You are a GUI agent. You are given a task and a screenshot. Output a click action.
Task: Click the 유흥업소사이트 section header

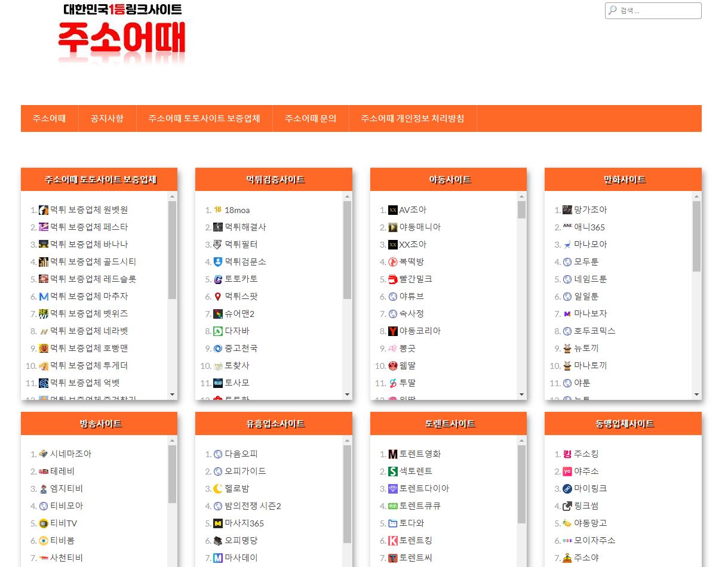(274, 424)
